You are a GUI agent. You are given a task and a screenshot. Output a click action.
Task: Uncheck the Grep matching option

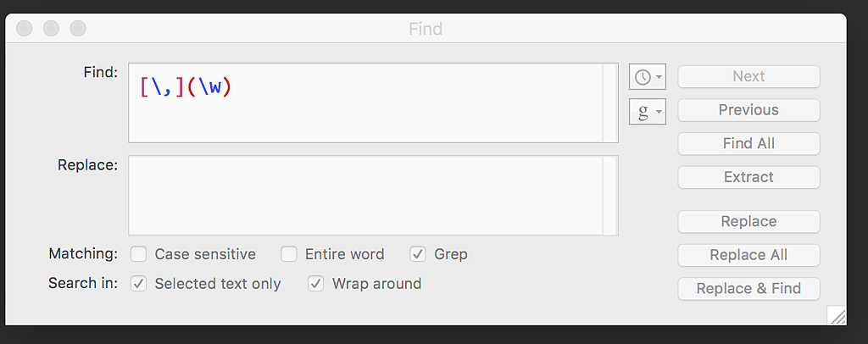point(418,254)
